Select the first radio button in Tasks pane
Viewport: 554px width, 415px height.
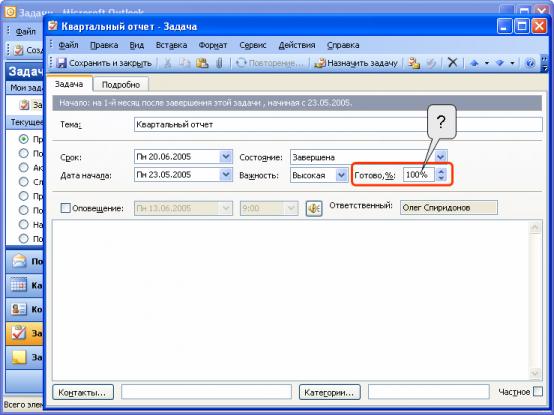(24, 139)
